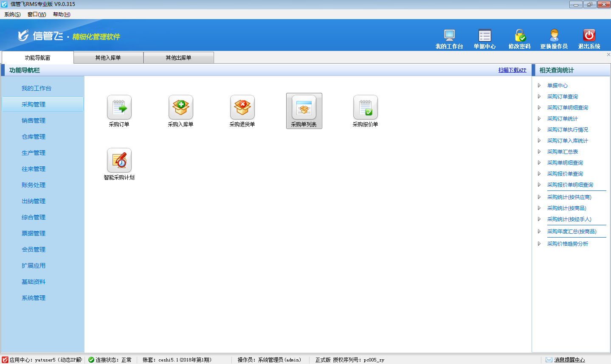This screenshot has width=611, height=364.
Task: Expand the 采购订单查询 arrow in right panel
Action: 539,97
